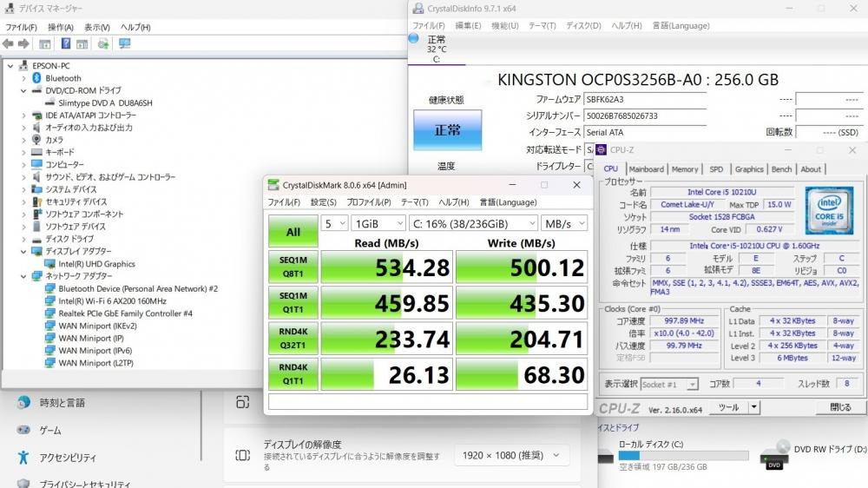The height and width of the screenshot is (488, 868).
Task: Open the 1GiB test size dropdown
Action: (x=378, y=223)
